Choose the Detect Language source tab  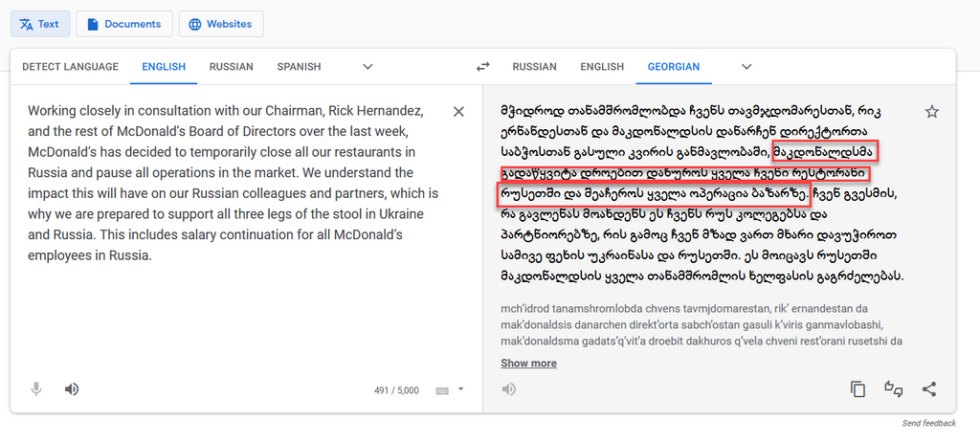pyautogui.click(x=70, y=66)
